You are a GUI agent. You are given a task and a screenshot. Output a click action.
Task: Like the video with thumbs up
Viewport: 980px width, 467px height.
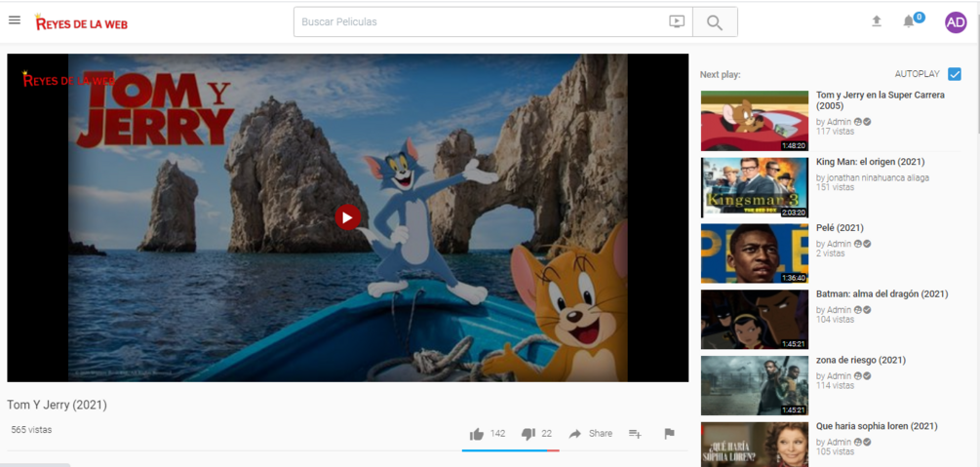coord(476,434)
